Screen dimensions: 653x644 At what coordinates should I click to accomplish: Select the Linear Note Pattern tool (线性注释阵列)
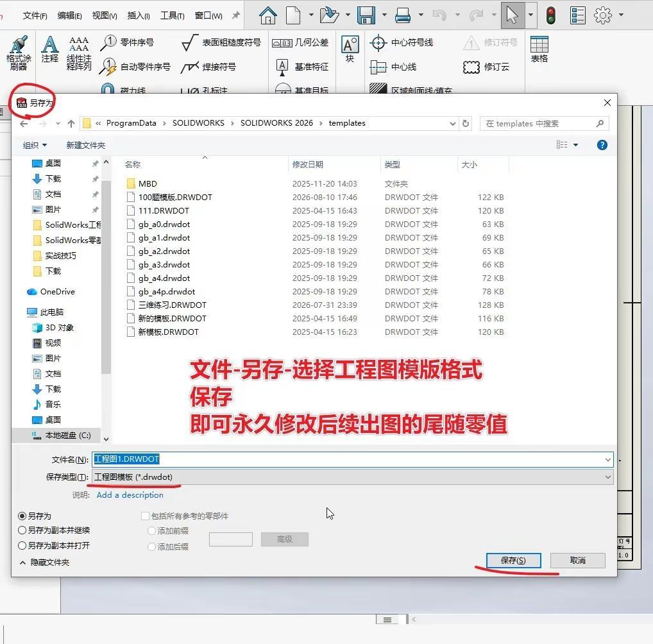click(x=79, y=53)
